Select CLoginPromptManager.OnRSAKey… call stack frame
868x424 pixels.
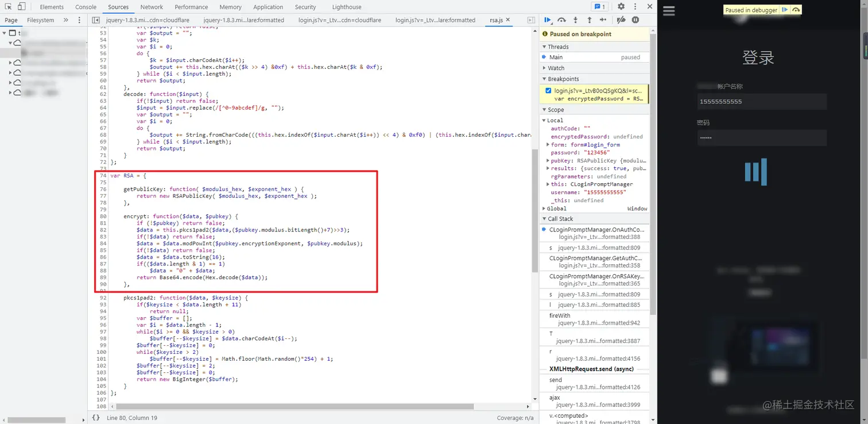coord(595,280)
